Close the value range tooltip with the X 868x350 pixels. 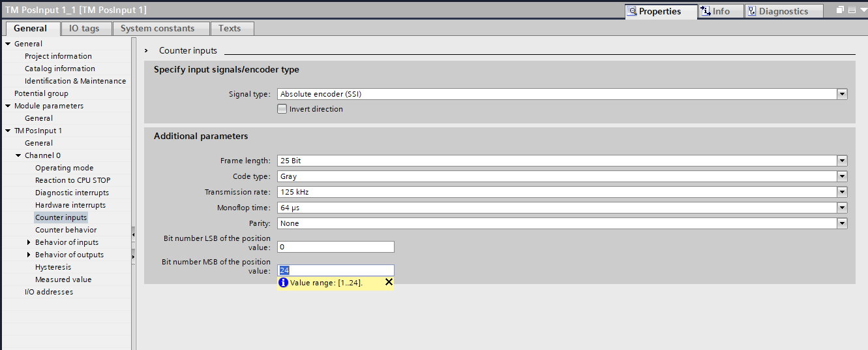(389, 282)
